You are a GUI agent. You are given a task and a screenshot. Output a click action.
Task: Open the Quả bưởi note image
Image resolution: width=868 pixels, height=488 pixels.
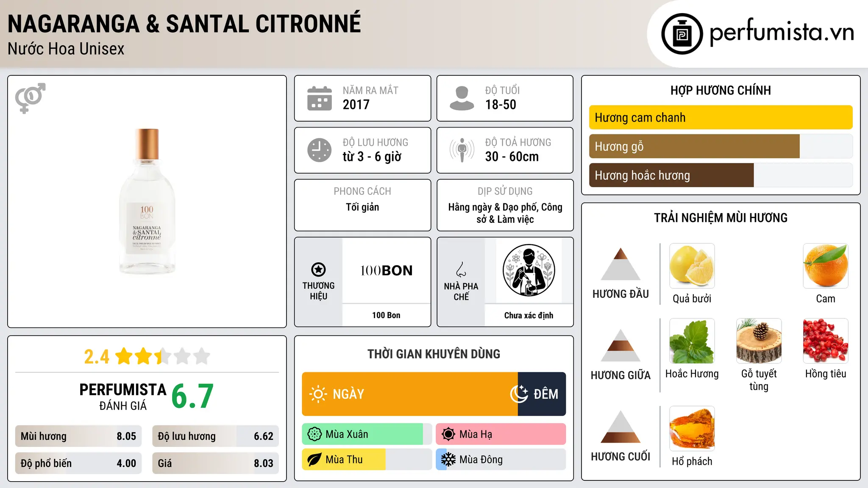pyautogui.click(x=692, y=266)
